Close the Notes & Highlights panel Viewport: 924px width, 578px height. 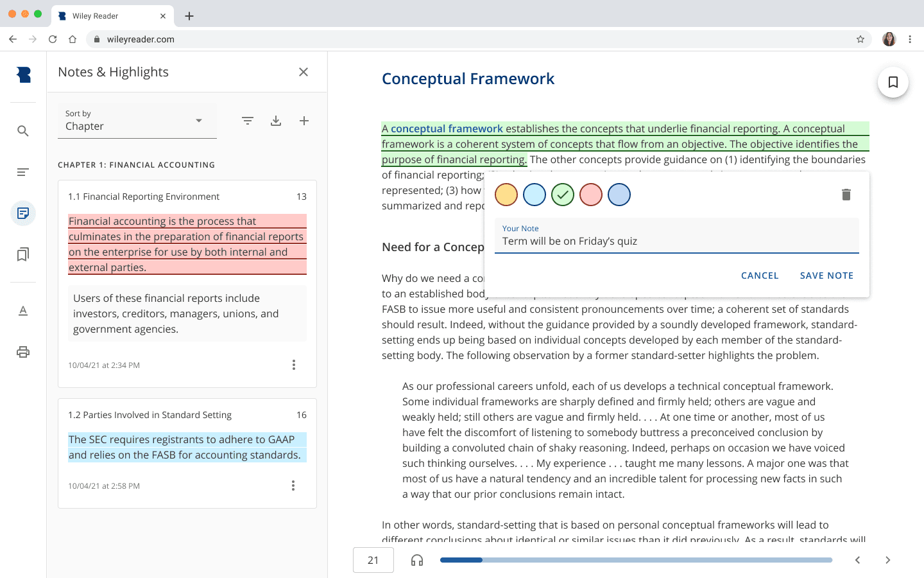tap(304, 72)
